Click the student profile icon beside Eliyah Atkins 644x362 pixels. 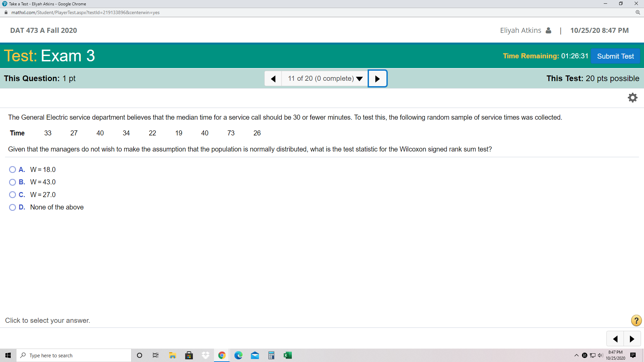548,30
